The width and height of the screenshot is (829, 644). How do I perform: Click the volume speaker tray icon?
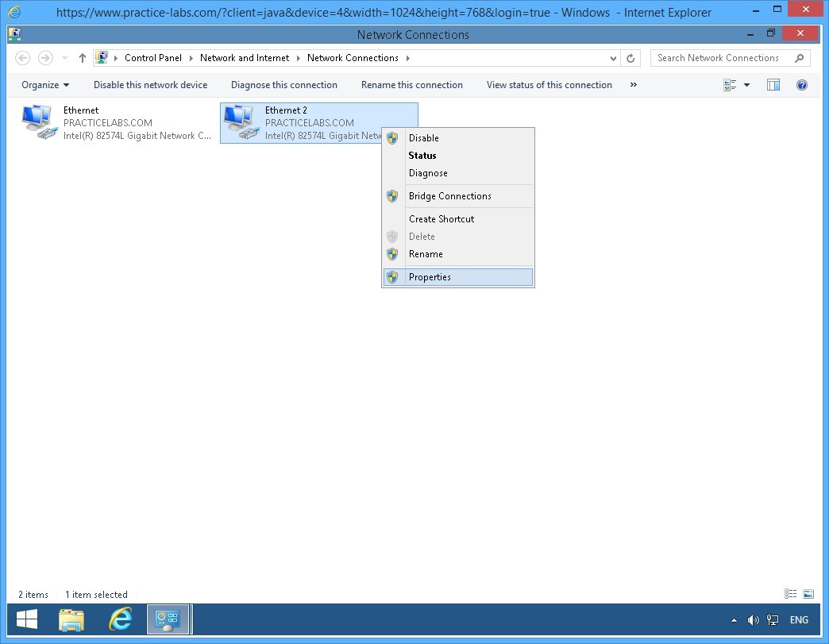(x=753, y=620)
